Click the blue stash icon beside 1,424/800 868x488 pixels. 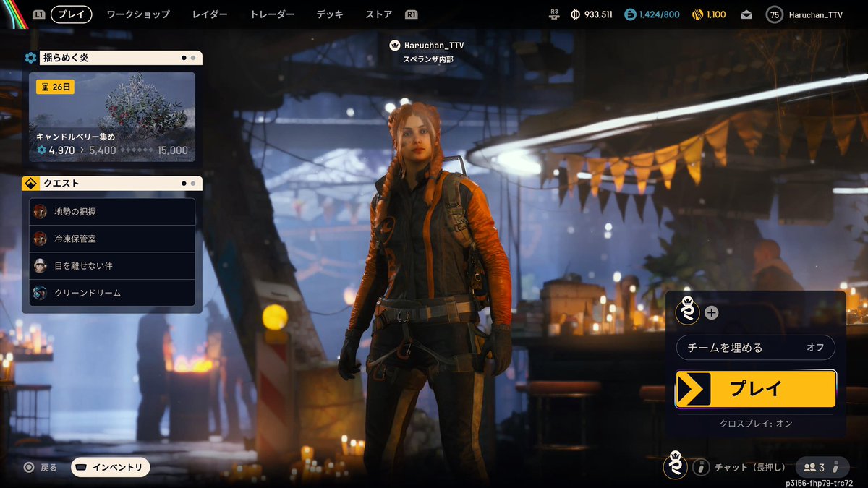[x=629, y=14]
